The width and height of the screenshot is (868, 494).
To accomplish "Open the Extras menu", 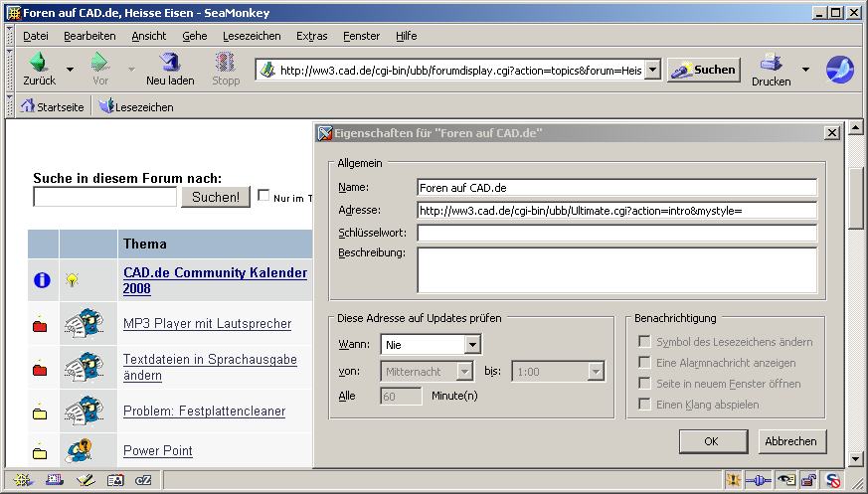I will (311, 36).
